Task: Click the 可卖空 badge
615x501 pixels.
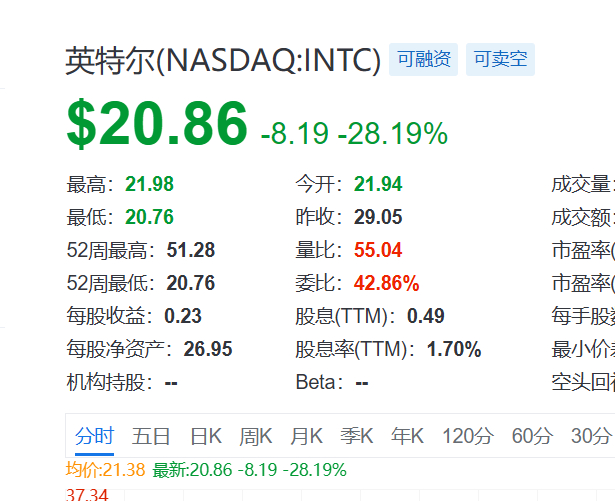Action: (500, 60)
